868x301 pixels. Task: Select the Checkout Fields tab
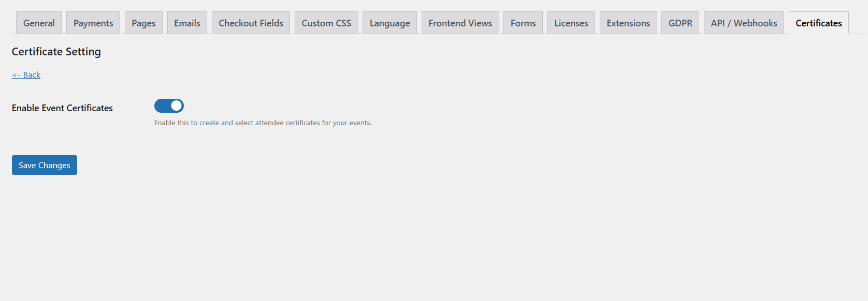[251, 23]
